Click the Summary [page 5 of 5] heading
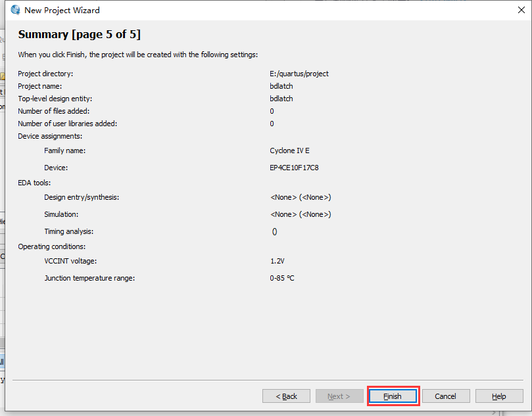The image size is (532, 416). point(80,34)
